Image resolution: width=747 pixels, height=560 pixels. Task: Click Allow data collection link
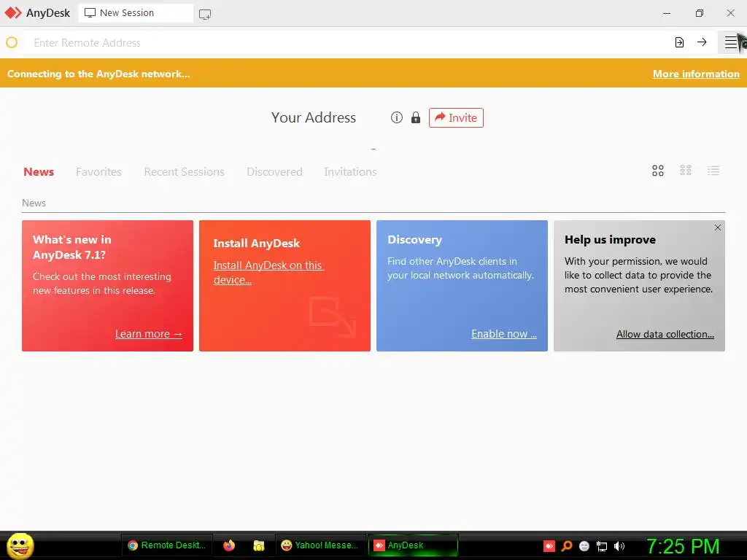pyautogui.click(x=665, y=334)
